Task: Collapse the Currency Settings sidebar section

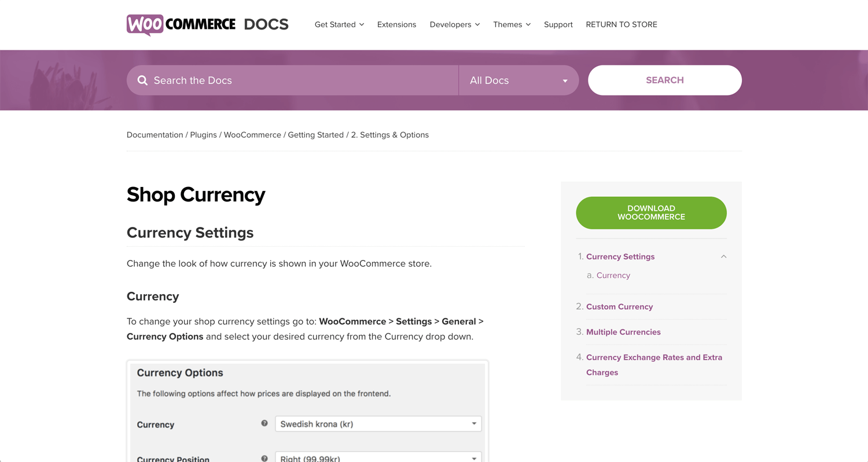Action: [723, 256]
